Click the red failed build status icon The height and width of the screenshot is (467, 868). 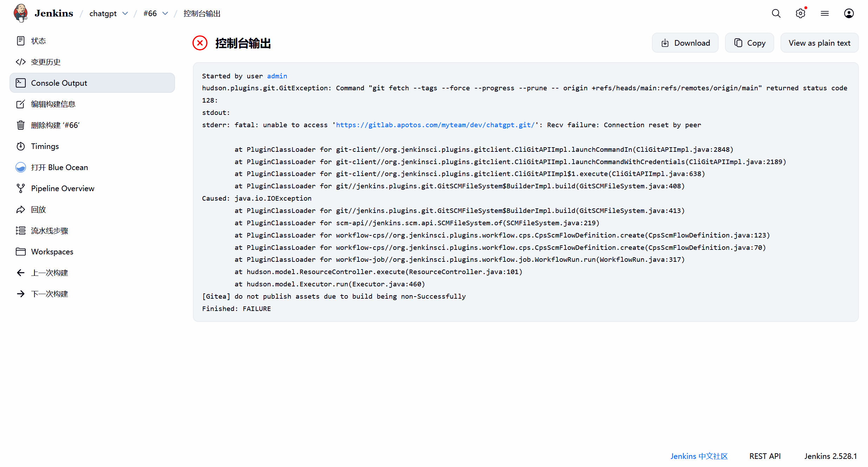pos(200,43)
